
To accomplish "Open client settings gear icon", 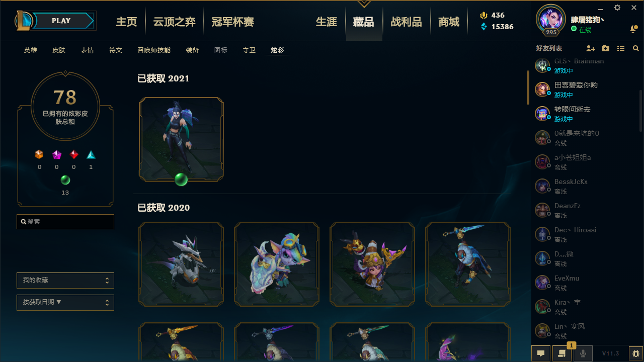I will coord(617,8).
